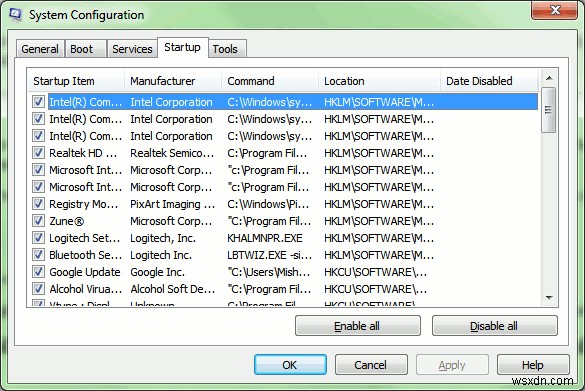The image size is (585, 391).
Task: Uncheck Google Update startup item
Action: (x=38, y=272)
